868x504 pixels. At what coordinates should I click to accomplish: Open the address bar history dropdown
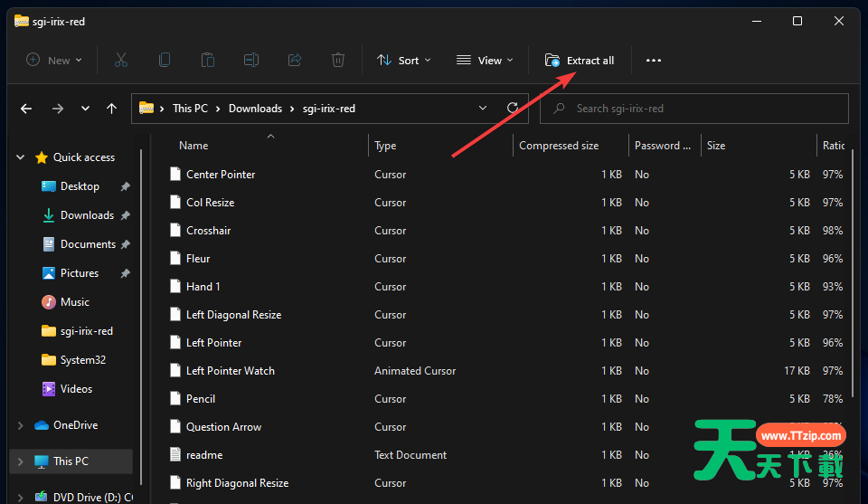pos(483,109)
